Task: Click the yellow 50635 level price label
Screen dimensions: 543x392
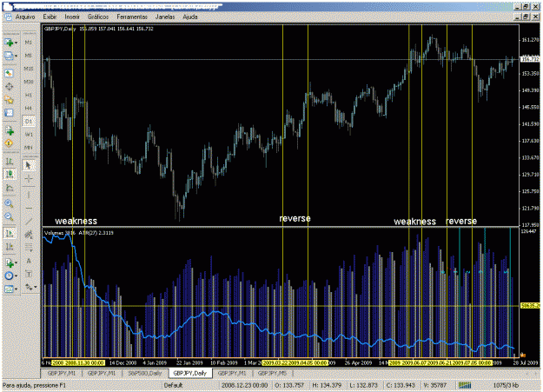Action: tap(530, 306)
